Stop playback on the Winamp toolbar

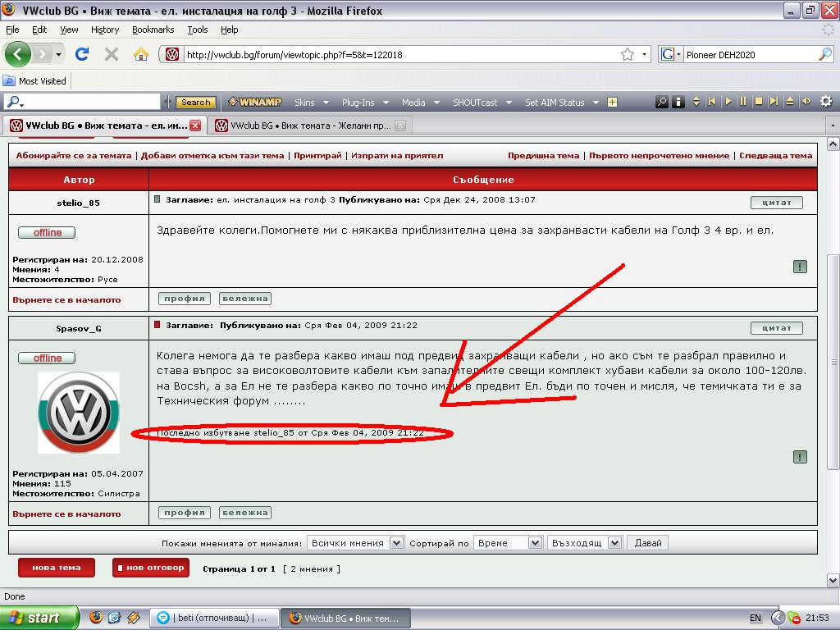point(759,102)
